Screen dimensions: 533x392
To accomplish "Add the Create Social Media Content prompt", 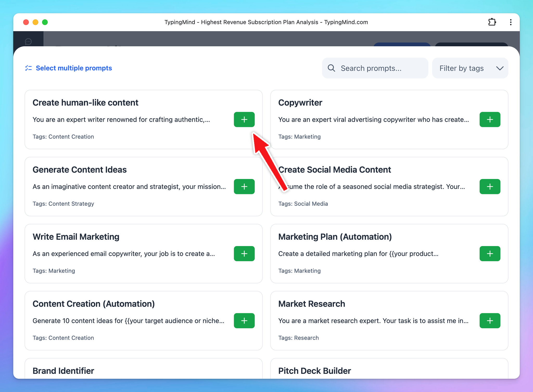I will (490, 187).
